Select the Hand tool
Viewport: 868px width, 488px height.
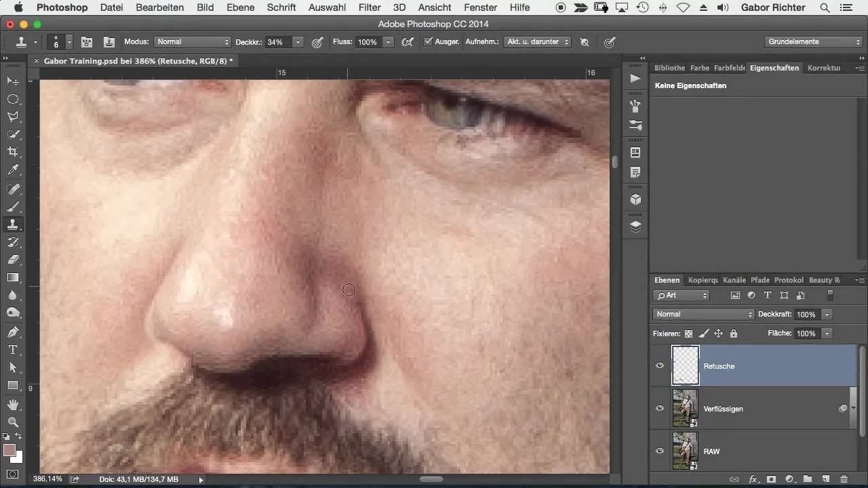[13, 405]
